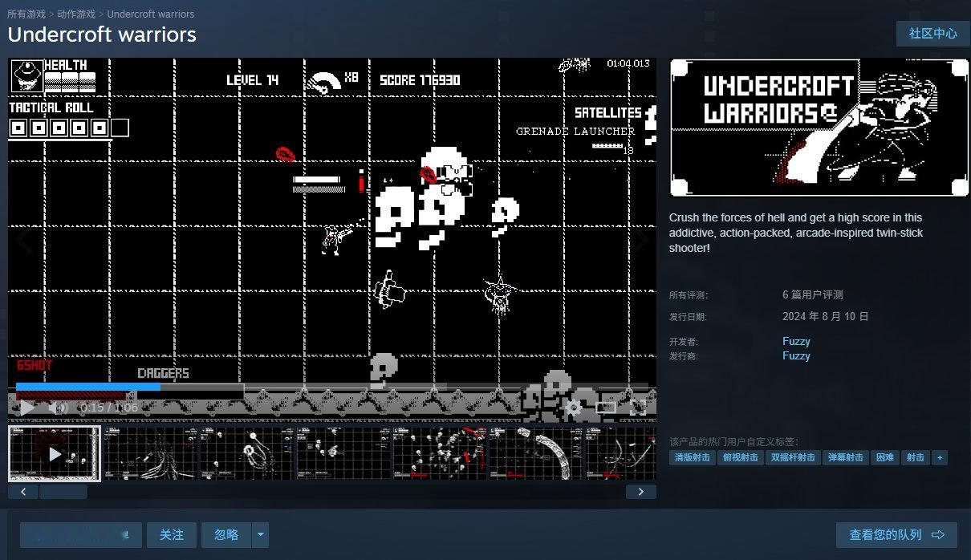Click 查看您的队列 button
Screen dimensions: 971x560
[x=897, y=535]
